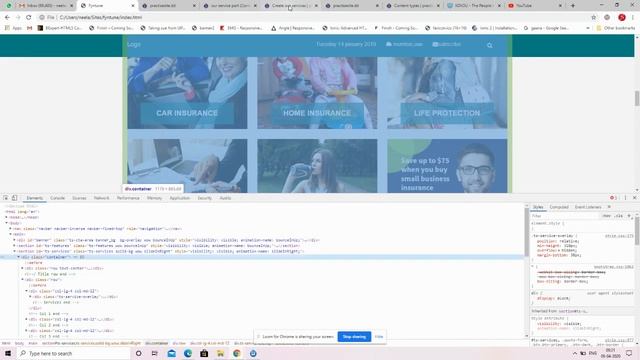Click the site search magnifier icon
This screenshot has width=640, height=360.
(489, 45)
